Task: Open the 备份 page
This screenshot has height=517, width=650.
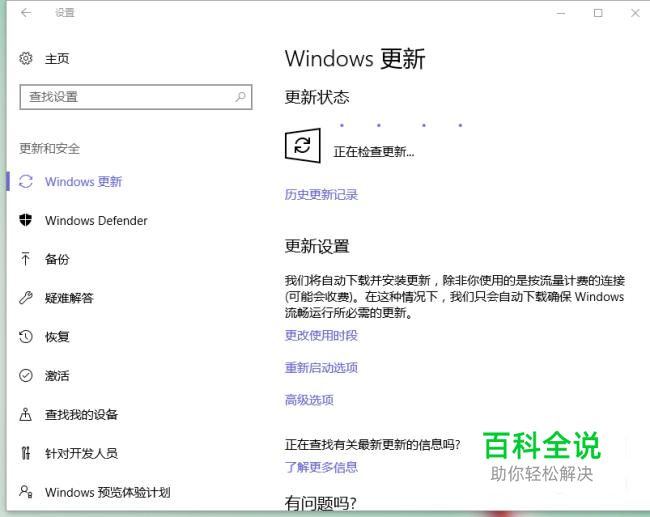Action: click(57, 259)
